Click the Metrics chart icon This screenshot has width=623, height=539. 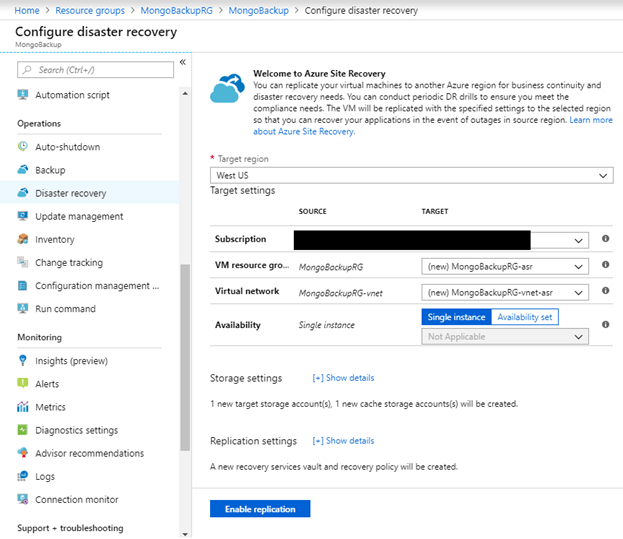[23, 406]
